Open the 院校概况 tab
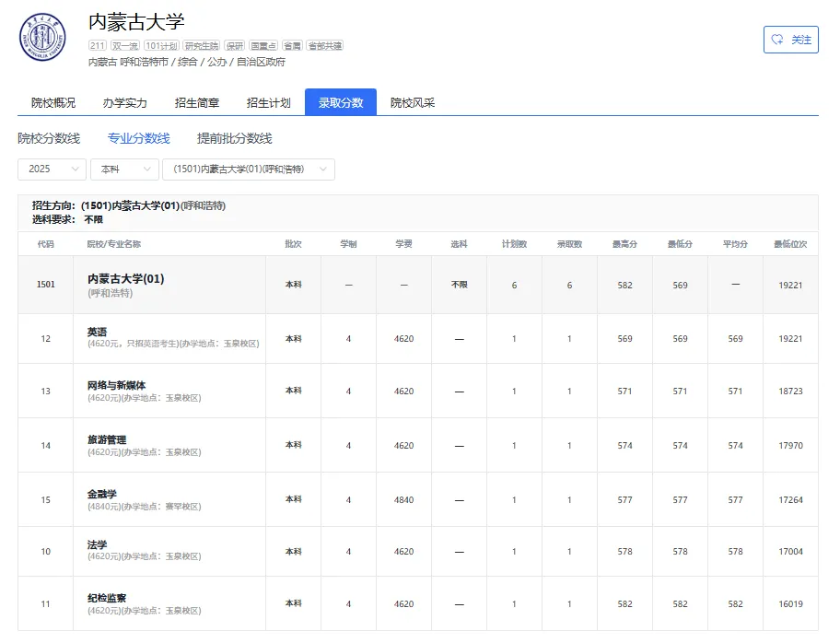 [x=53, y=102]
